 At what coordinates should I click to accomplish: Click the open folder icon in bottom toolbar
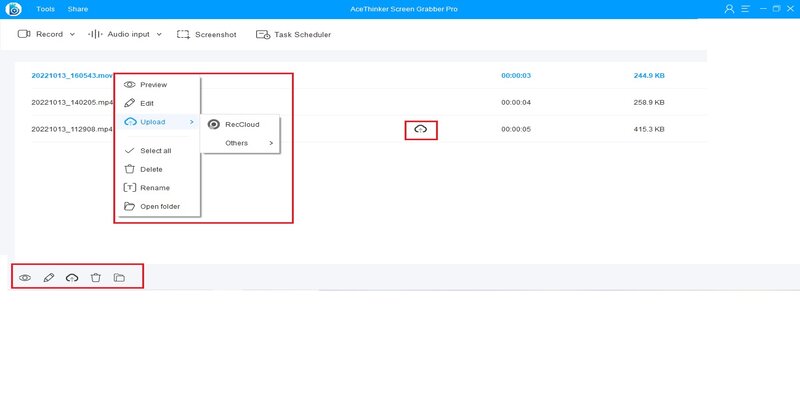click(x=119, y=277)
